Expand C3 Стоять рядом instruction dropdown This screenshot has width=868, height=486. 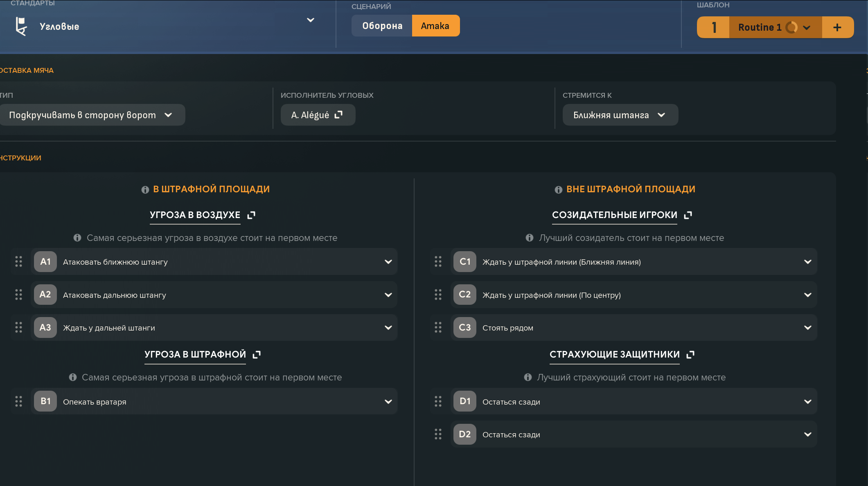807,328
